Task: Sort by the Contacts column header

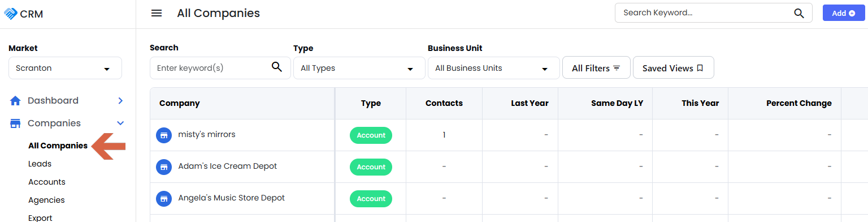Action: click(x=444, y=103)
